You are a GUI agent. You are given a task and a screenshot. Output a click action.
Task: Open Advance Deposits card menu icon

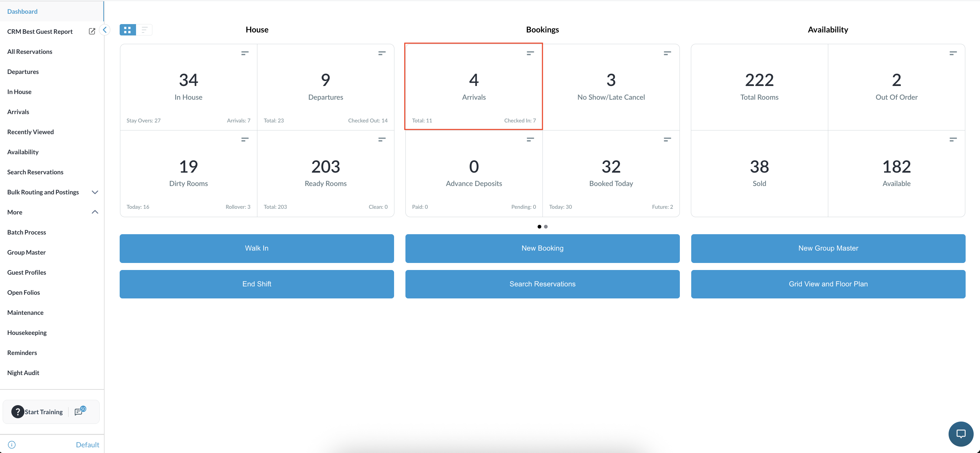pyautogui.click(x=530, y=140)
